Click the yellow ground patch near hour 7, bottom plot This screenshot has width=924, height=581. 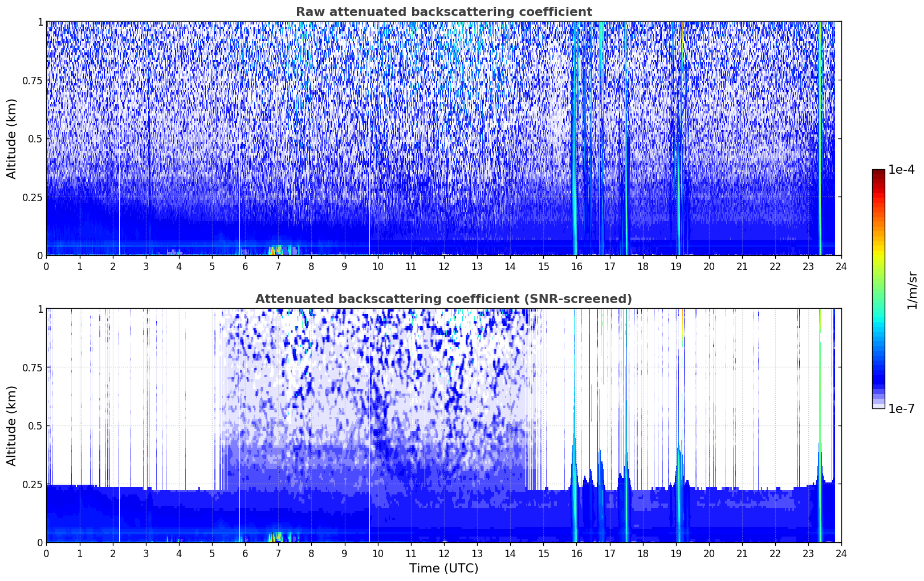(x=275, y=537)
